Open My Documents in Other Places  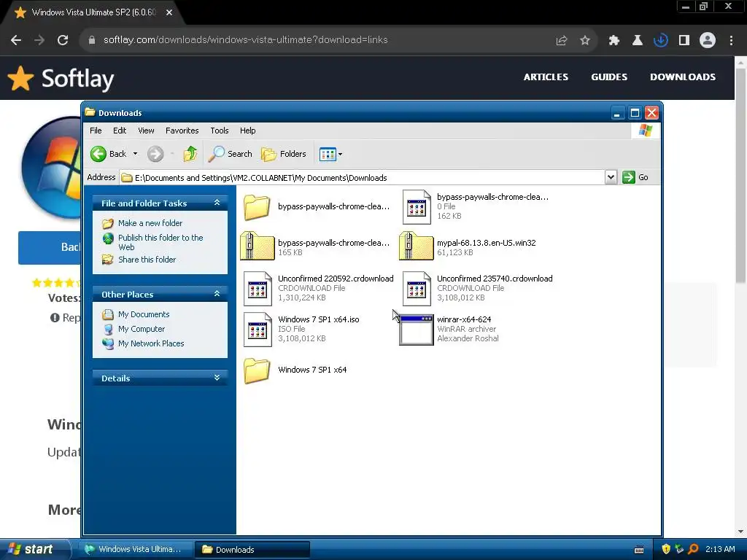click(144, 314)
